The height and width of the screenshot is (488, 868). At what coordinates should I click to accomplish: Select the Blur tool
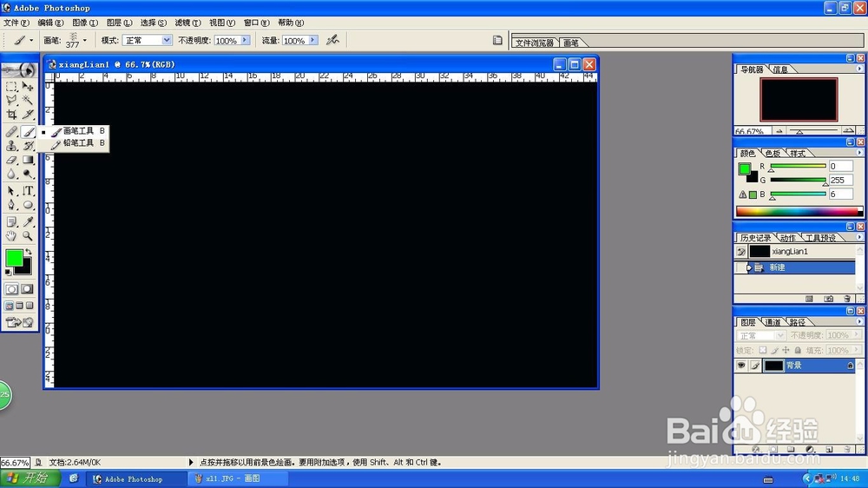[x=11, y=174]
